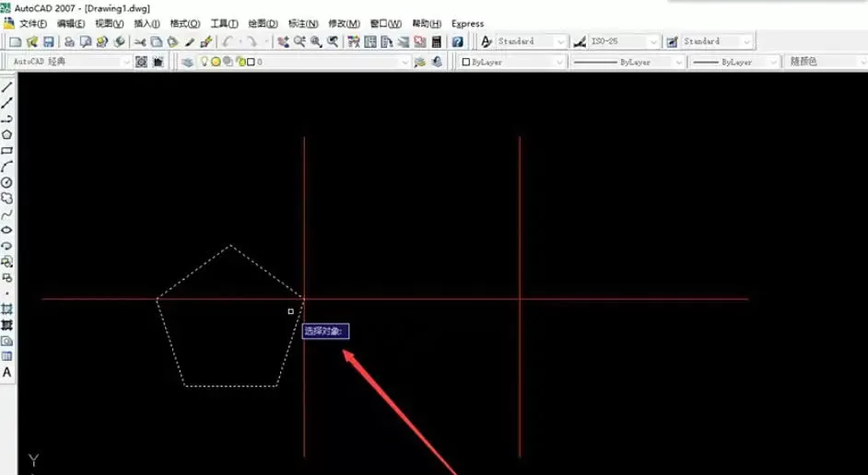Open the 修改(M) menu
This screenshot has height=475, width=868.
click(x=345, y=24)
